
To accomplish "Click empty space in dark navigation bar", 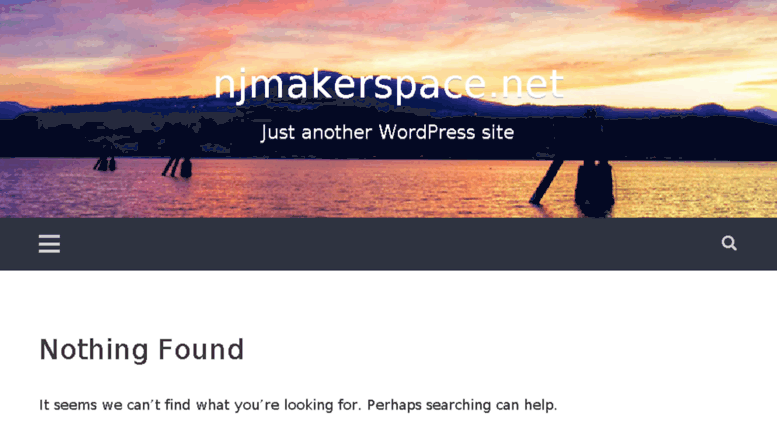I will pos(388,244).
